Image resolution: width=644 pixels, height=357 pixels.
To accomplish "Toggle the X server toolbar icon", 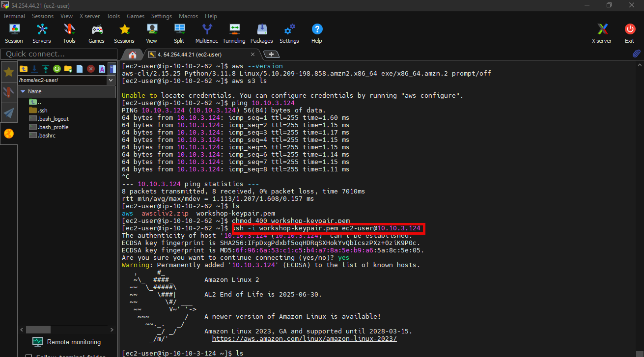I will [602, 34].
